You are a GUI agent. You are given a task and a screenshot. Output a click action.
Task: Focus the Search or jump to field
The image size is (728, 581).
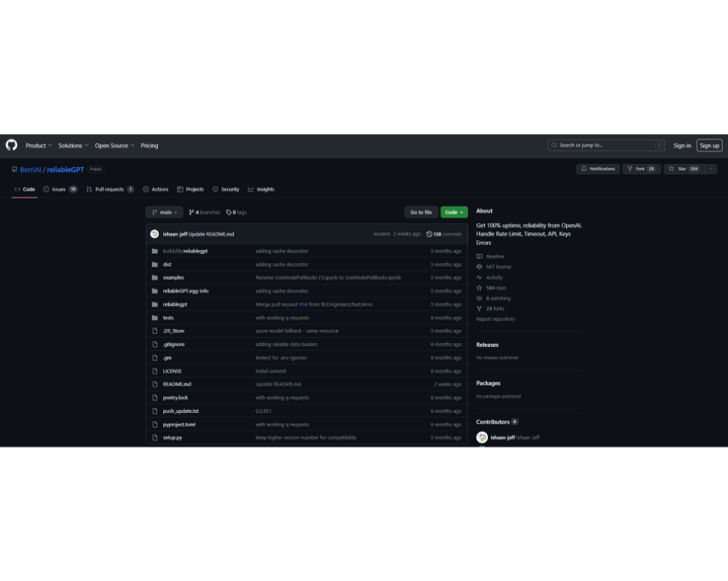click(x=606, y=146)
